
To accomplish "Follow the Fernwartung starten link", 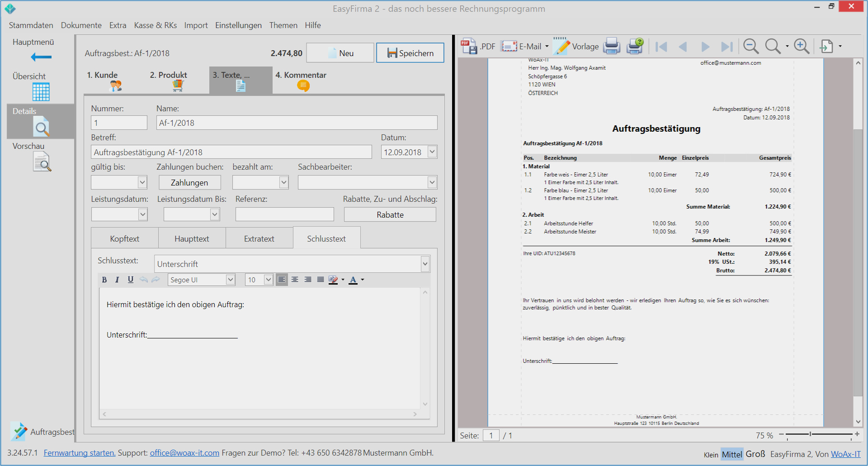I will (80, 453).
